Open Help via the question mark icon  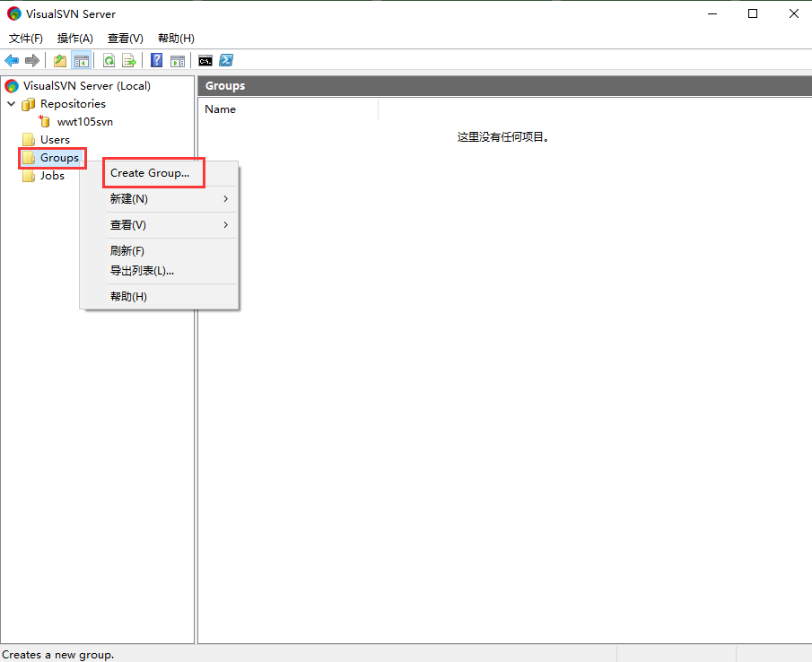pyautogui.click(x=157, y=61)
